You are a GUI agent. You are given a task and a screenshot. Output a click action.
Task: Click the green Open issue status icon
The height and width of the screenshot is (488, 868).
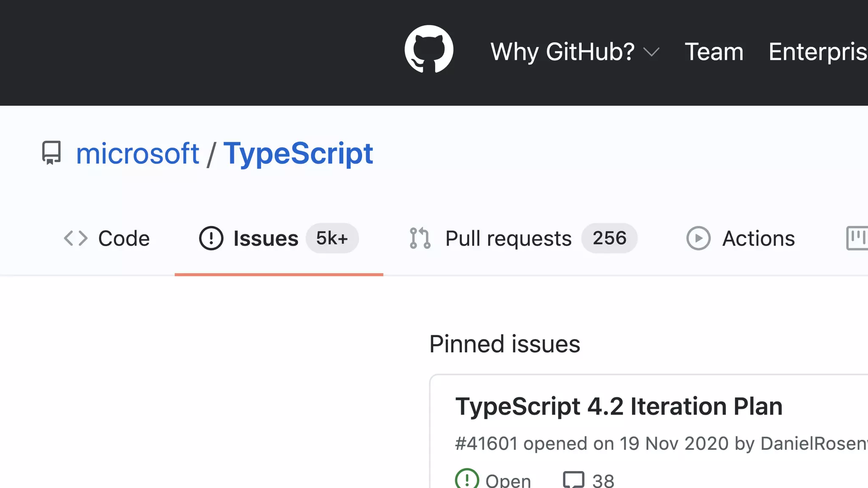point(467,480)
